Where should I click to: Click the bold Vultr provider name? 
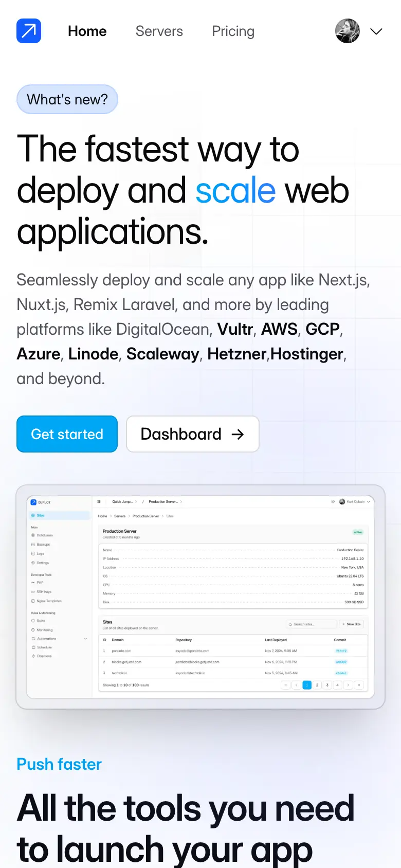point(235,329)
